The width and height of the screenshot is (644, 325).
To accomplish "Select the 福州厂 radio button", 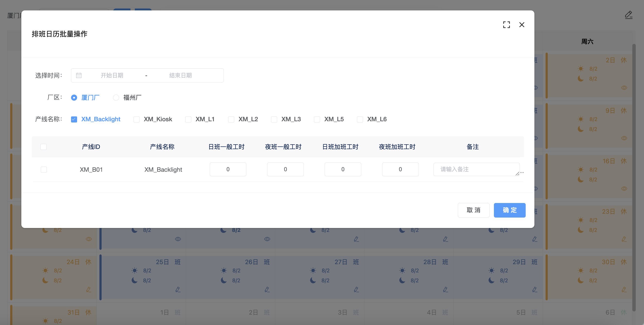I will (116, 97).
